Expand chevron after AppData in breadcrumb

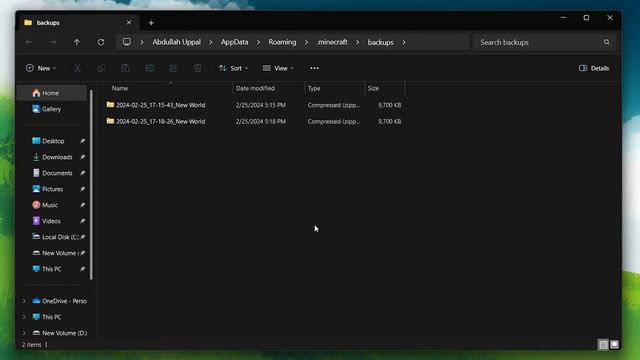click(258, 42)
